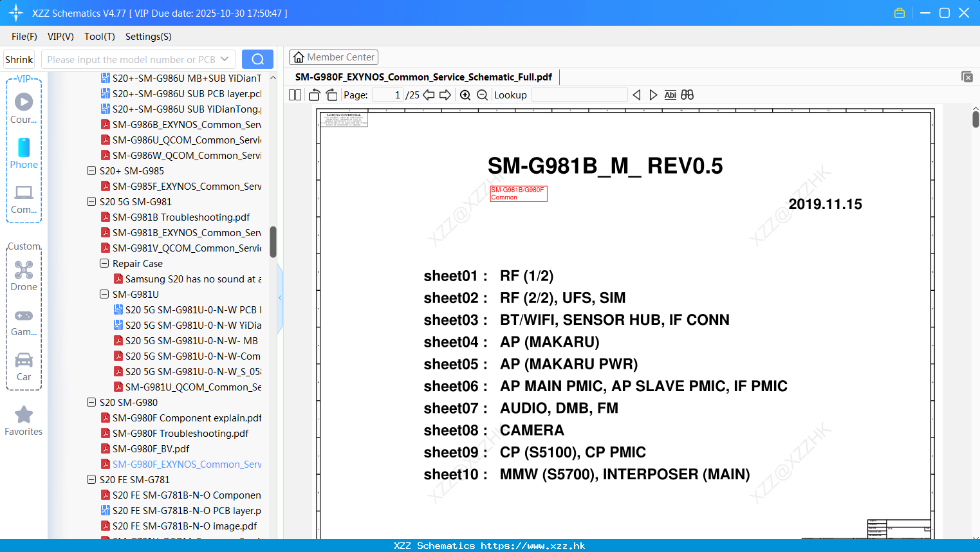Select the SM-G980F_EXYNOS schematic PDF tab
980x552 pixels.
(423, 77)
